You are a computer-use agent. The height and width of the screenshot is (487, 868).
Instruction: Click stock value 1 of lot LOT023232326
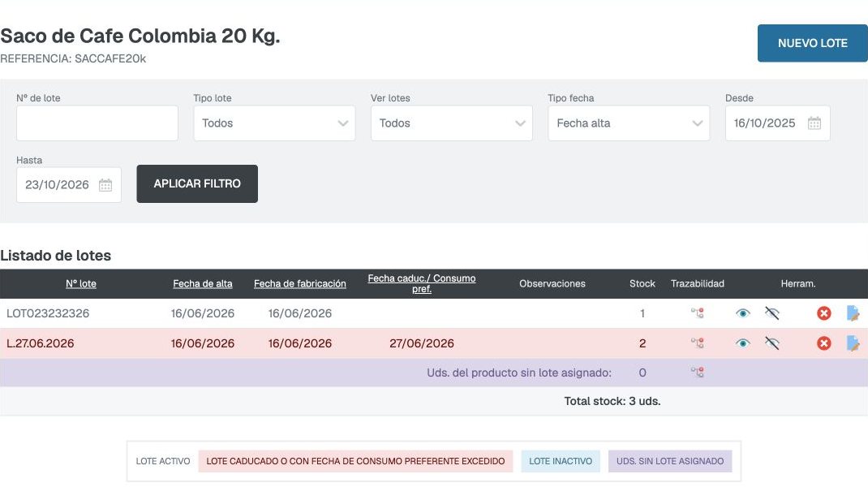point(642,313)
